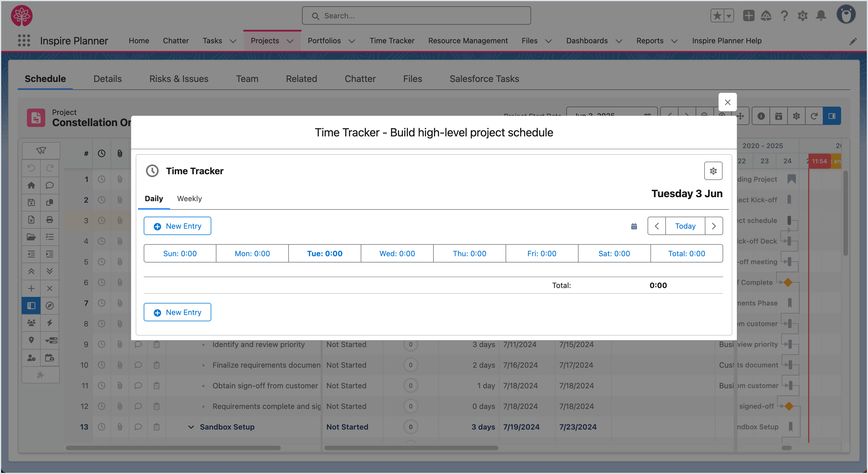Toggle the split panel view icon in left toolbar
Screen dimensions: 868x474
(31, 306)
